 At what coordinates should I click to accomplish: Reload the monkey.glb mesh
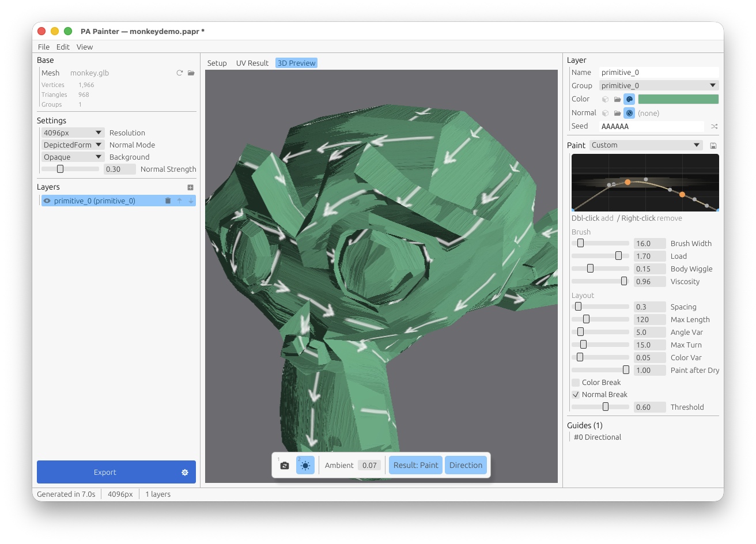pyautogui.click(x=180, y=73)
